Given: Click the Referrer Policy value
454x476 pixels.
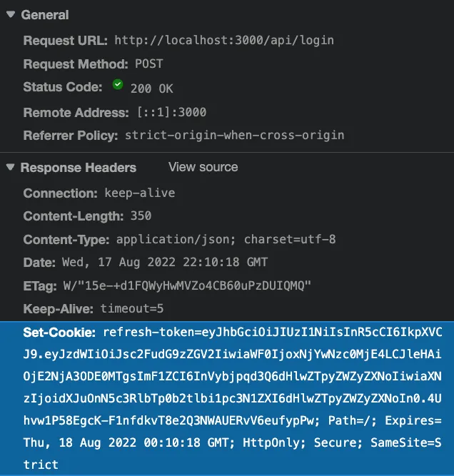Looking at the screenshot, I should (x=235, y=136).
